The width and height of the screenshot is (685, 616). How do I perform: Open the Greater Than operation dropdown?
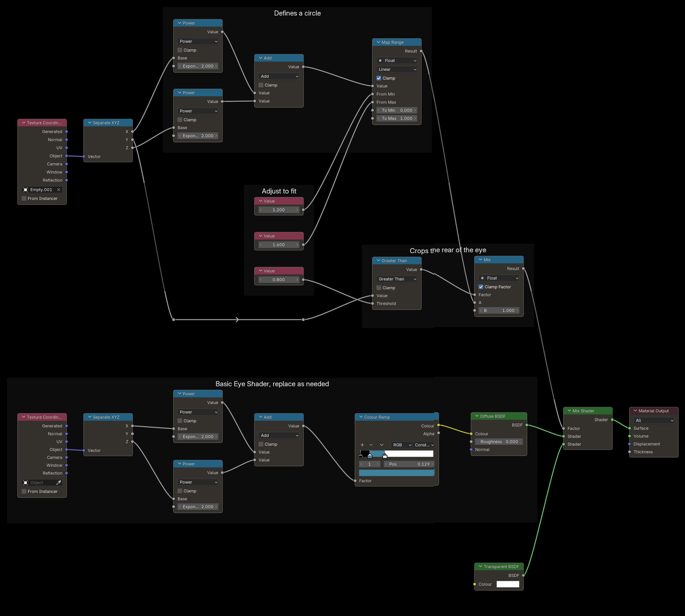(397, 279)
